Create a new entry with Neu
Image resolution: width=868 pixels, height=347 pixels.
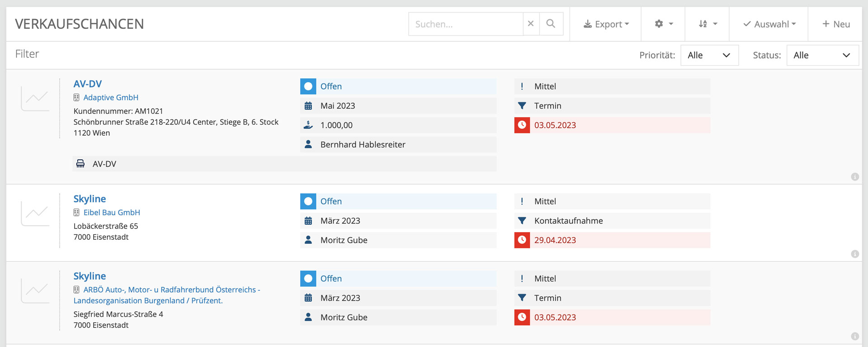[x=836, y=24]
